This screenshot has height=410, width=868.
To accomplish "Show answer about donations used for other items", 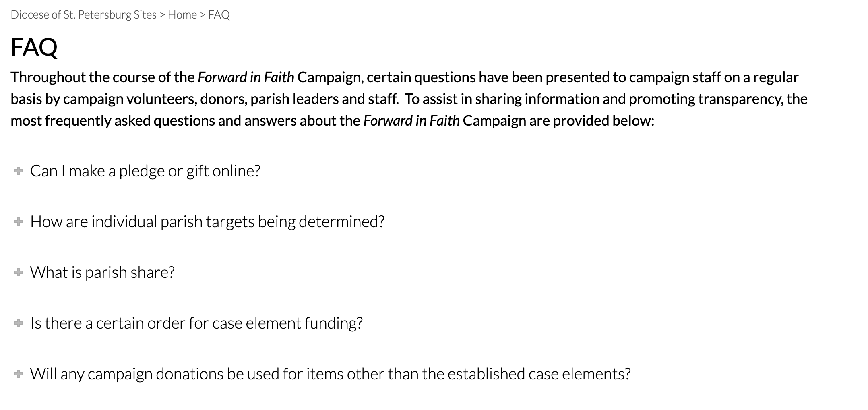I will pyautogui.click(x=330, y=374).
